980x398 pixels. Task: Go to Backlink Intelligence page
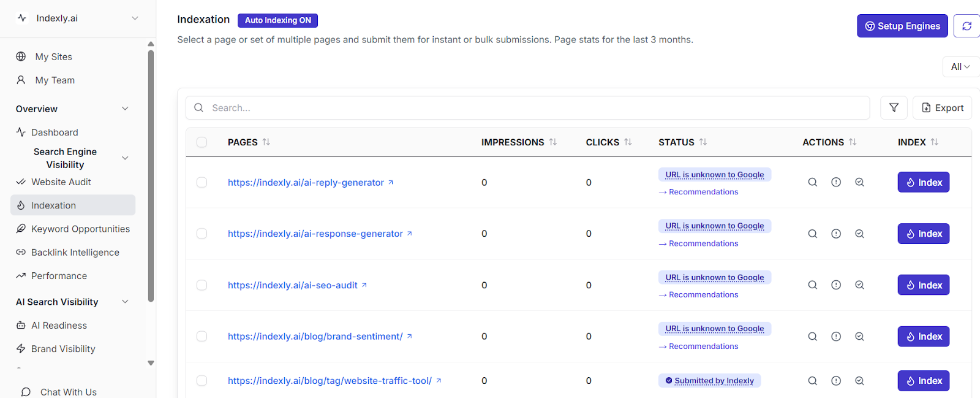pos(75,253)
